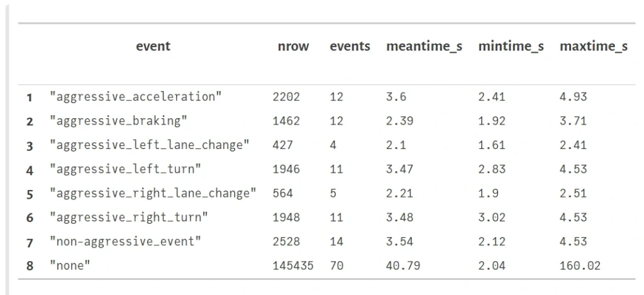Select the "aggressive_braking" event cell
The width and height of the screenshot is (644, 295).
point(119,121)
